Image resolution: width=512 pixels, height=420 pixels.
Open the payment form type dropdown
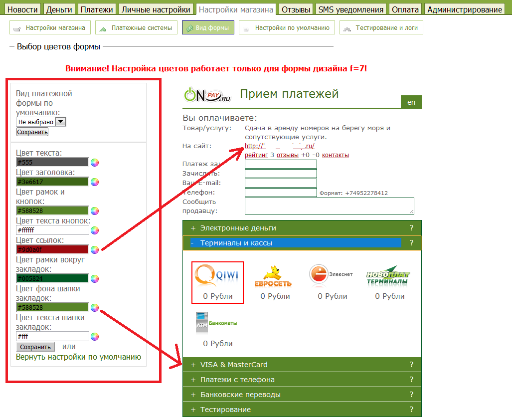(60, 122)
